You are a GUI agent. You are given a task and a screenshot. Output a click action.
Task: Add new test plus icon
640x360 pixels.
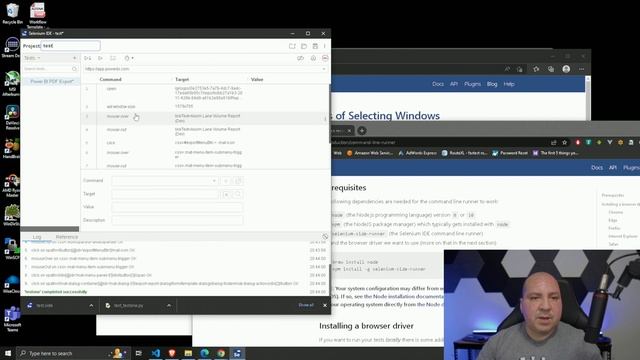click(x=74, y=58)
